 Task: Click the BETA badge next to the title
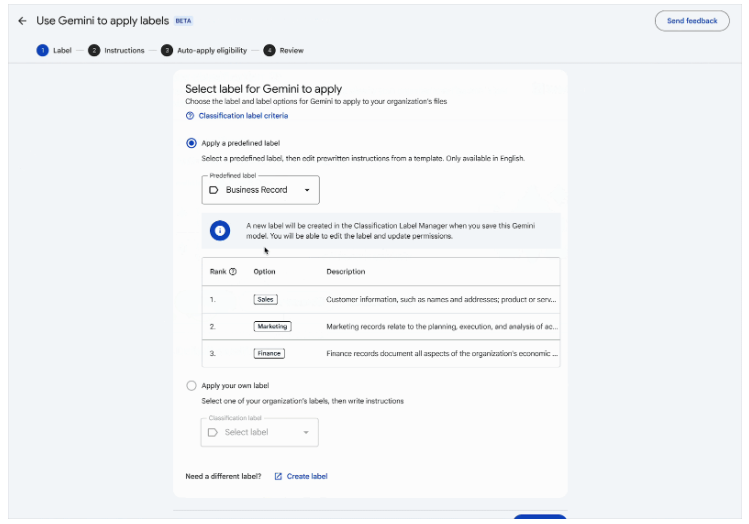183,21
